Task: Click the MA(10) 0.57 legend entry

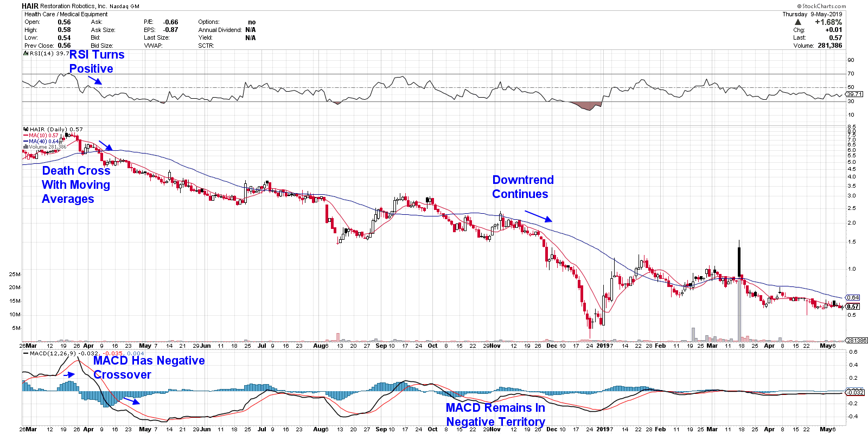Action: tap(43, 135)
